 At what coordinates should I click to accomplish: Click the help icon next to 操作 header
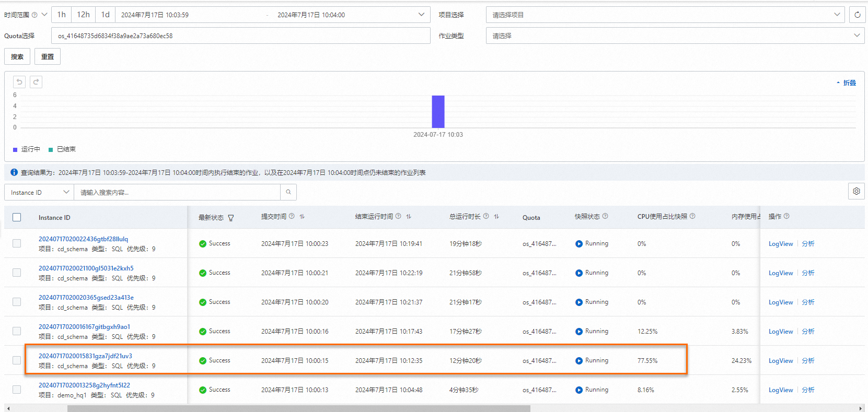click(x=786, y=216)
